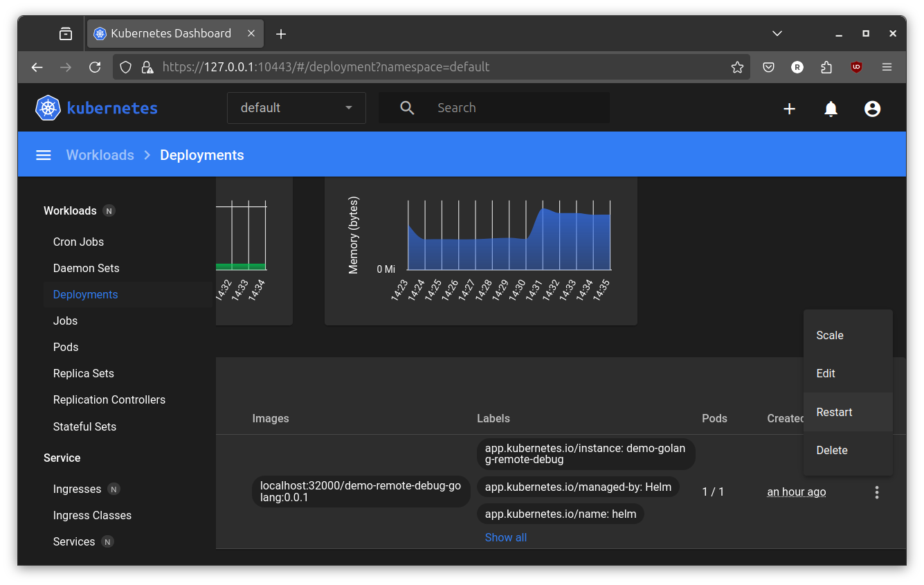This screenshot has width=924, height=585.
Task: Open the notifications bell
Action: point(831,109)
